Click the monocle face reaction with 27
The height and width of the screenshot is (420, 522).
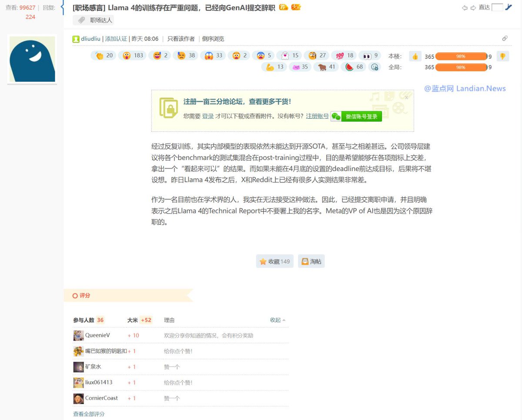click(317, 56)
